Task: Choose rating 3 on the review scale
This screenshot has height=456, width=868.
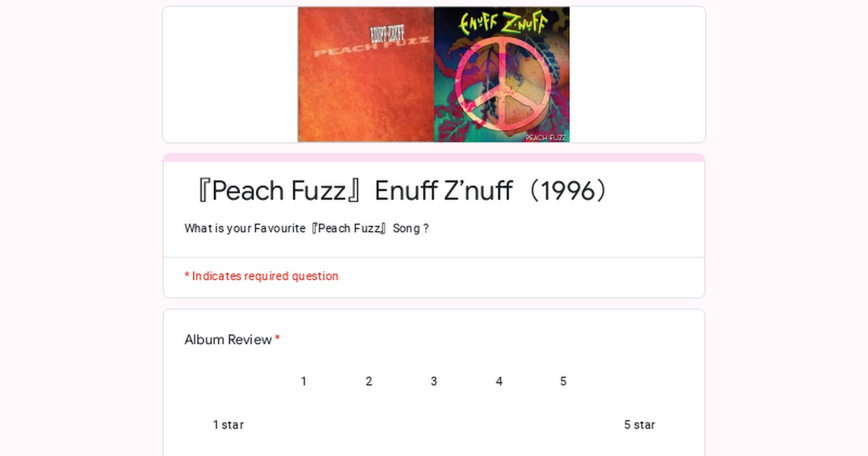Action: click(x=434, y=424)
